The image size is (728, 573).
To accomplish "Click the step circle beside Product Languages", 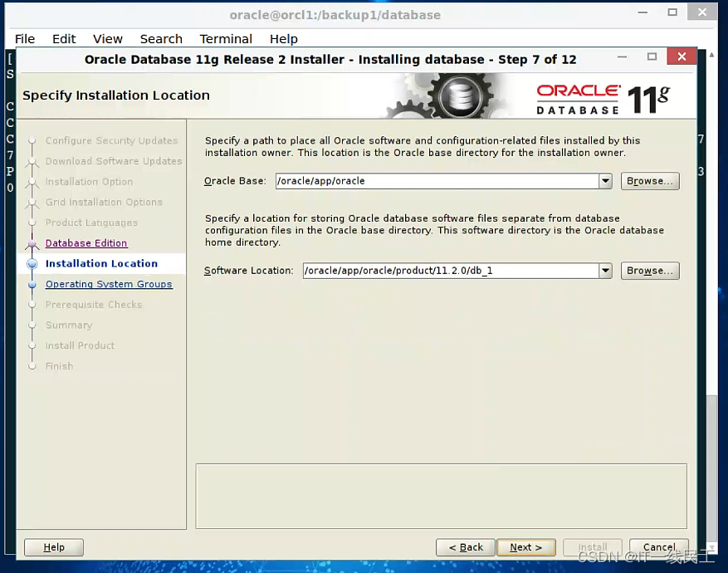I will pos(32,223).
